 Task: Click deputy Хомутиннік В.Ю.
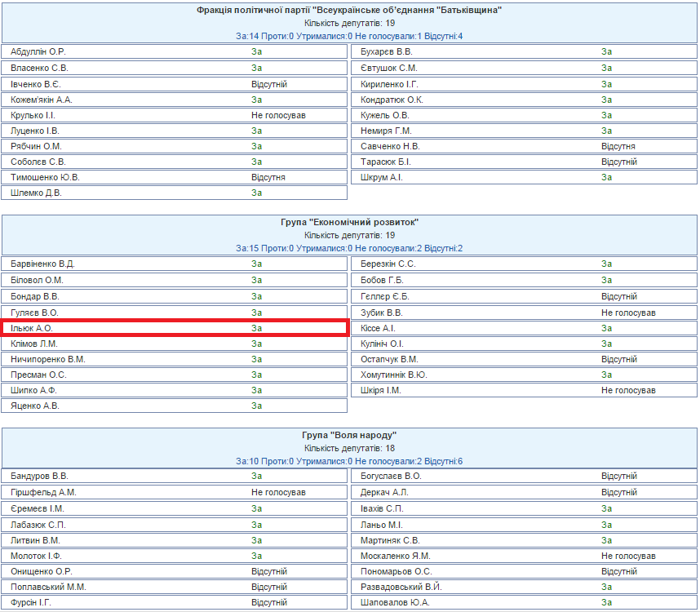click(x=394, y=375)
